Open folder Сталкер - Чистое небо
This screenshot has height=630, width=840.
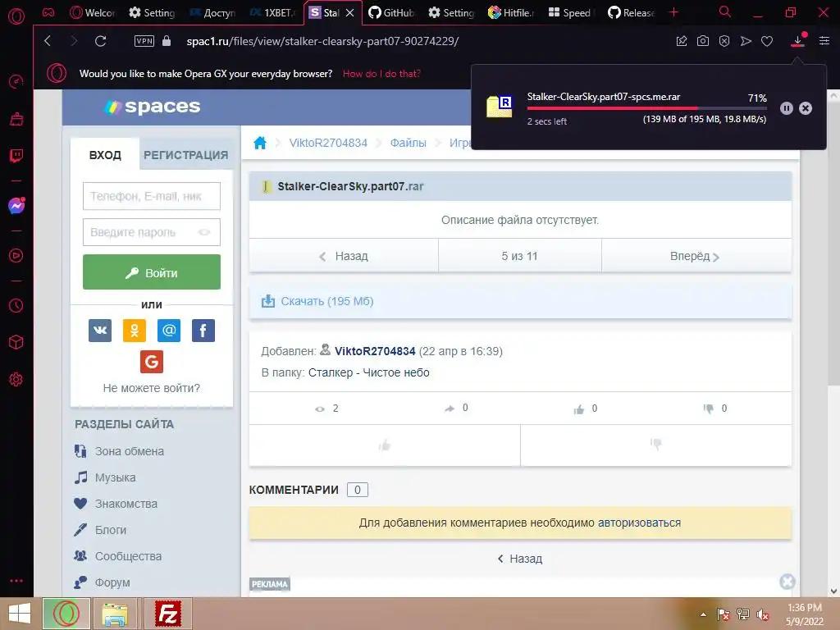pos(368,372)
